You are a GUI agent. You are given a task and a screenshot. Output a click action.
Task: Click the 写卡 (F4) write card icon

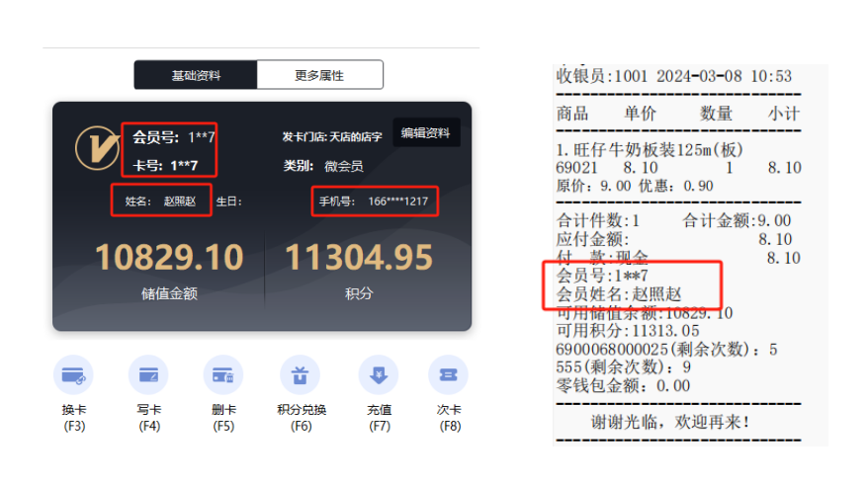tap(148, 375)
